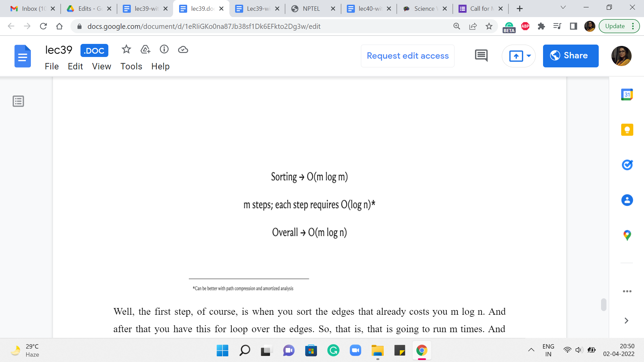Bookmark this page with the star
This screenshot has width=644, height=362.
coord(489,26)
